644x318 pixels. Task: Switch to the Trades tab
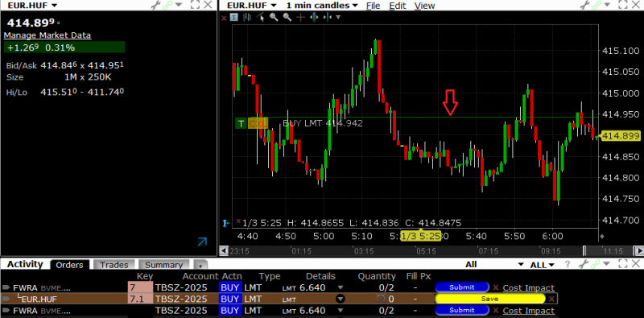tap(114, 265)
